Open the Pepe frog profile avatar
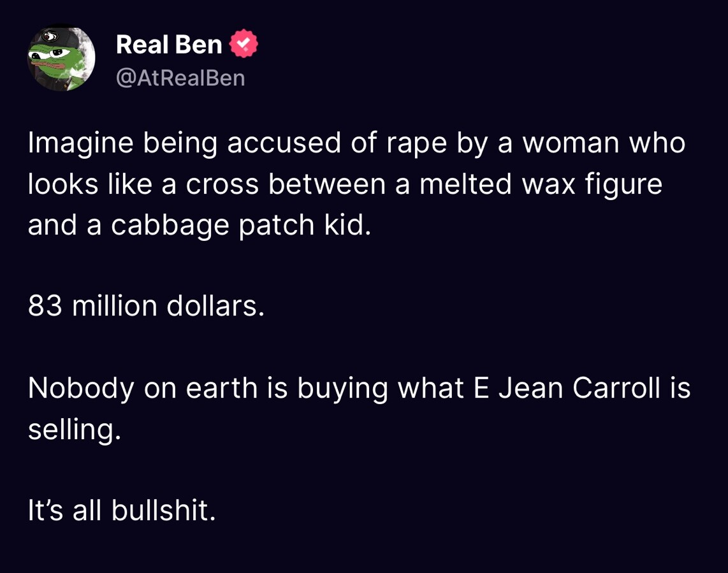The height and width of the screenshot is (573, 728). (61, 57)
